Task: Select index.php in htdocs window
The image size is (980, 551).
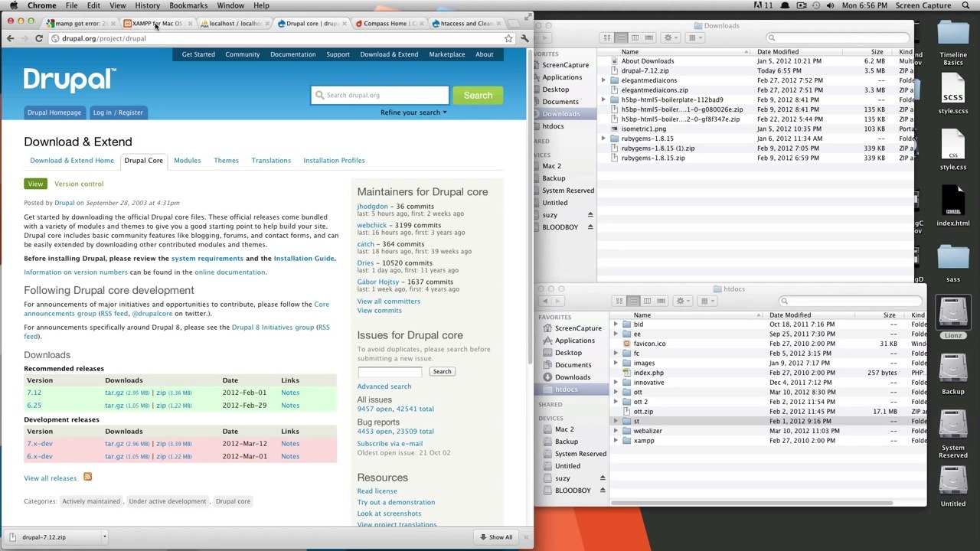Action: pos(648,373)
